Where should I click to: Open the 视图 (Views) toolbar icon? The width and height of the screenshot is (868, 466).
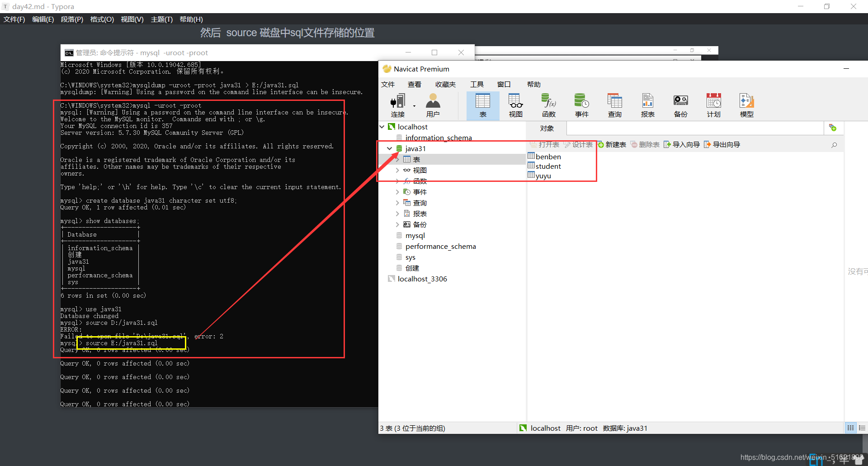[x=515, y=105]
